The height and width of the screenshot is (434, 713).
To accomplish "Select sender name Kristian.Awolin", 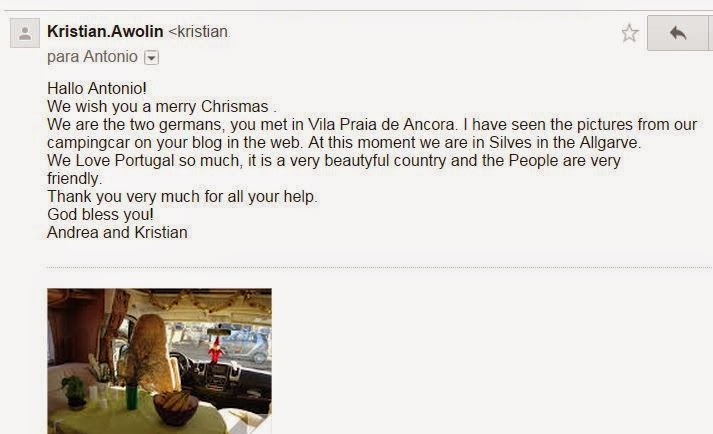I will point(105,31).
